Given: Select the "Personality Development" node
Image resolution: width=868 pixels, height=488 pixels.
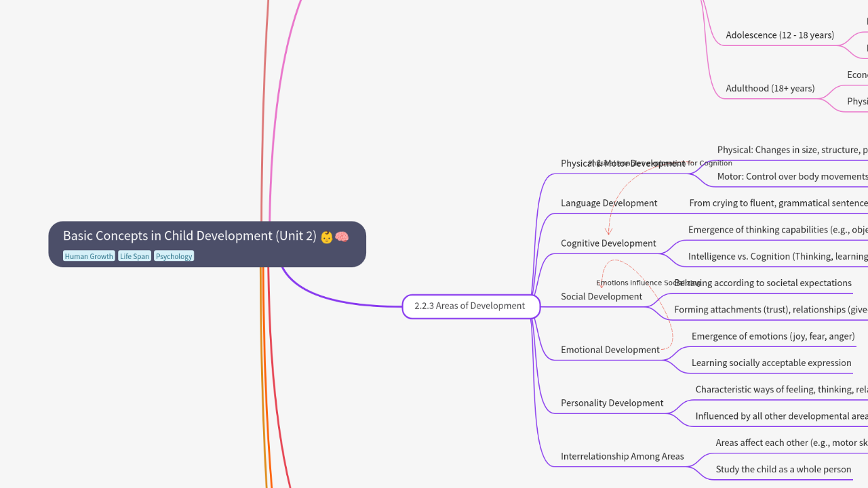Looking at the screenshot, I should pos(612,403).
